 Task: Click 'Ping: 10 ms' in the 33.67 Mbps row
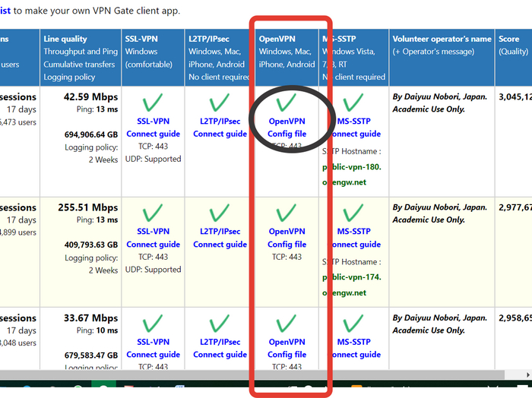(97, 330)
